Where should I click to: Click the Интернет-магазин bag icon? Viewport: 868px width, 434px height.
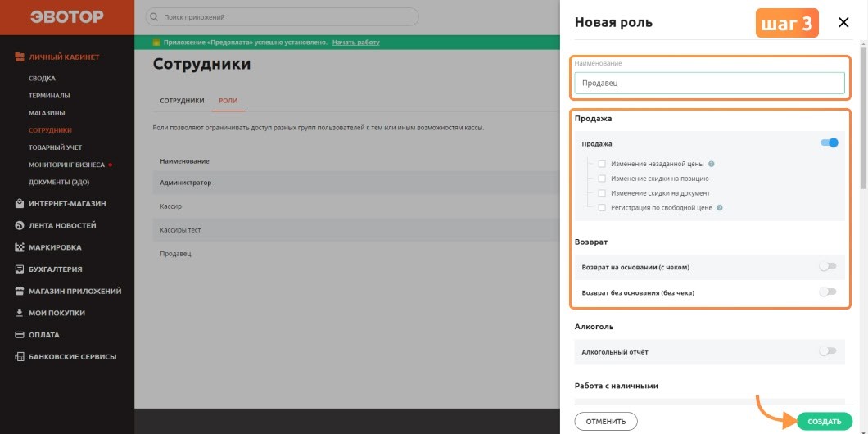(20, 204)
